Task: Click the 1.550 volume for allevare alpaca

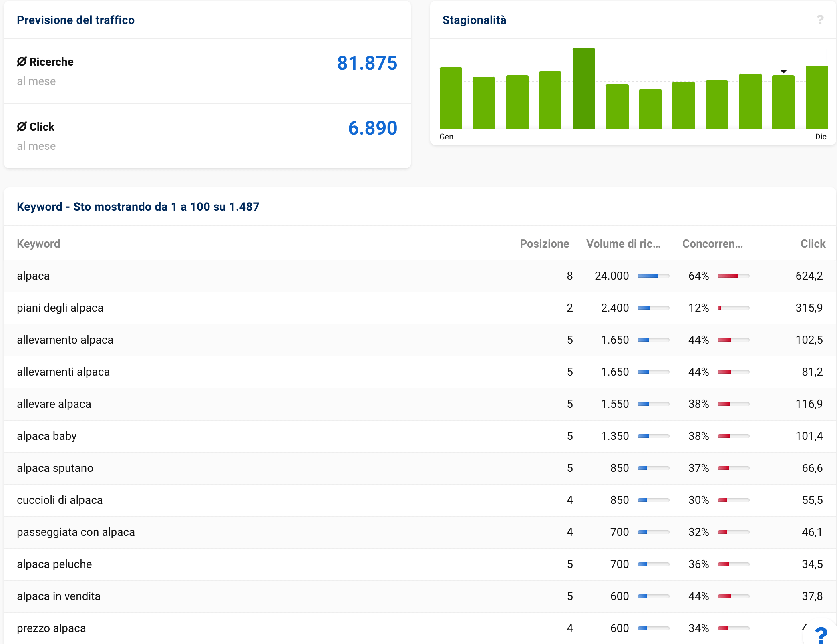Action: click(x=615, y=404)
